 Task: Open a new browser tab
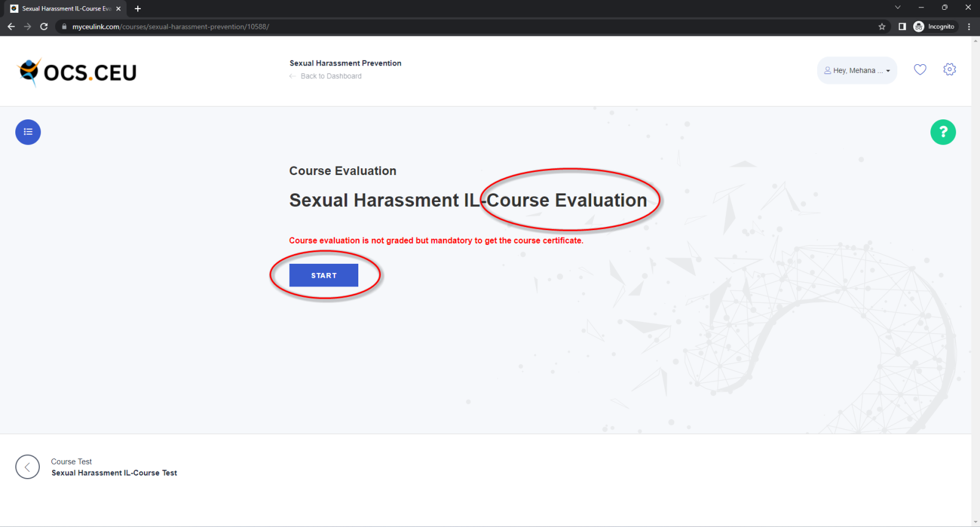(x=138, y=9)
